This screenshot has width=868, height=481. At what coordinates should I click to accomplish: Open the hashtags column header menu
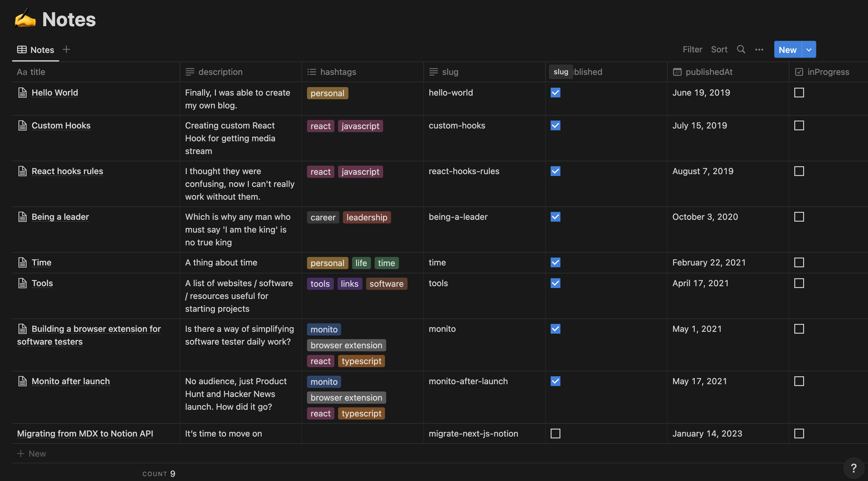coord(338,72)
